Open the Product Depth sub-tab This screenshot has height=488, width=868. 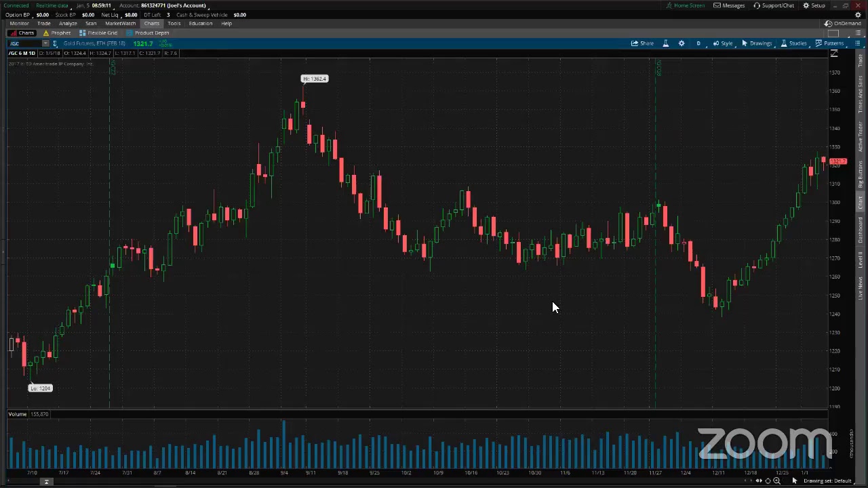tap(148, 33)
